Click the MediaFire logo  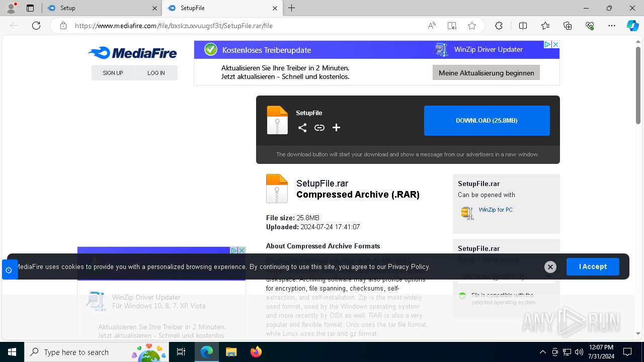(132, 53)
